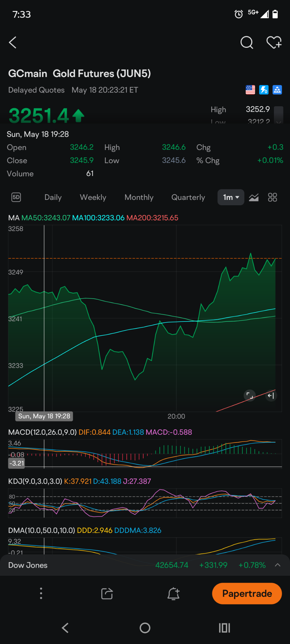Select the Monthly chart tab
The height and width of the screenshot is (644, 290).
pyautogui.click(x=139, y=197)
